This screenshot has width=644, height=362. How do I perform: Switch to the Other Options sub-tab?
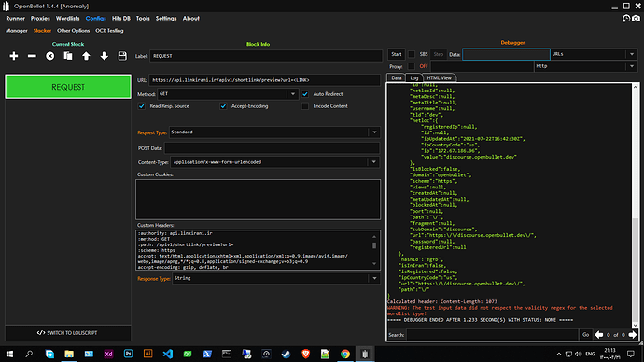73,31
